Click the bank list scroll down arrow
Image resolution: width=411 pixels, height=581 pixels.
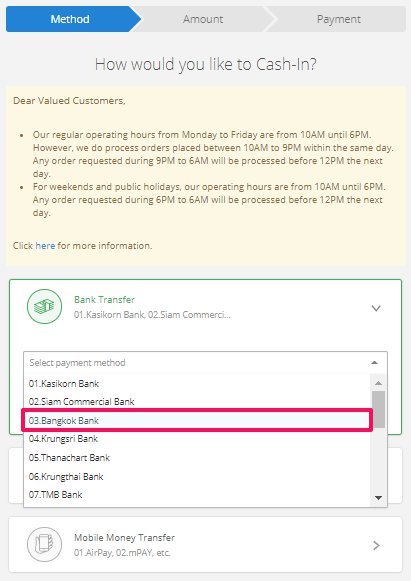click(378, 498)
